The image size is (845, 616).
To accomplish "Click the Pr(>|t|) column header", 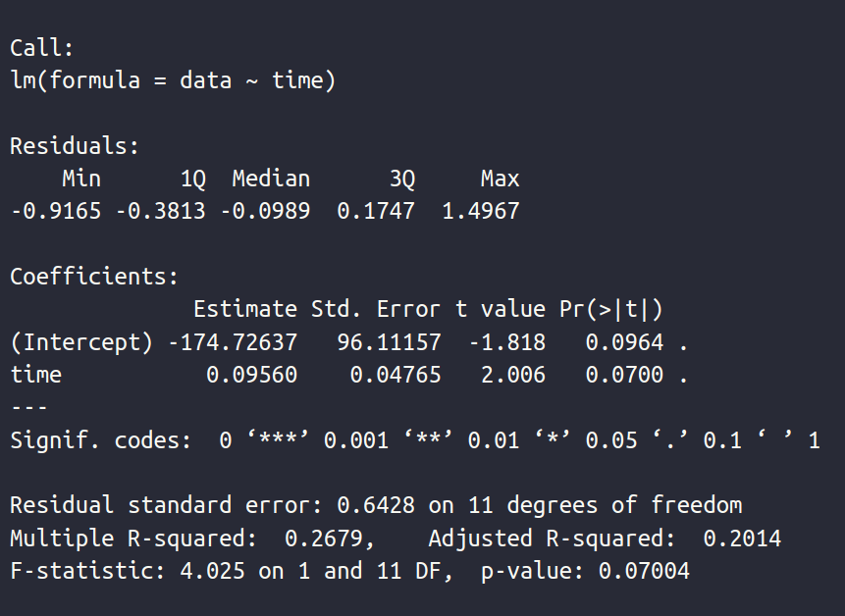I will click(x=611, y=309).
